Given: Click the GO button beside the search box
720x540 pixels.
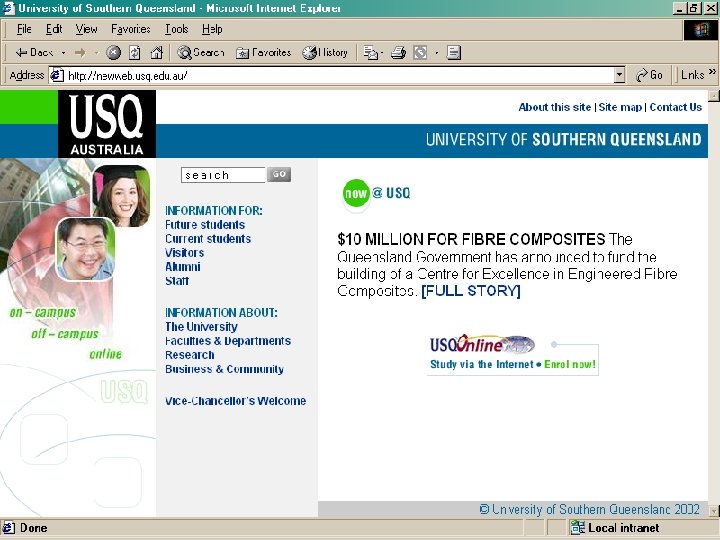Looking at the screenshot, I should click(x=279, y=174).
